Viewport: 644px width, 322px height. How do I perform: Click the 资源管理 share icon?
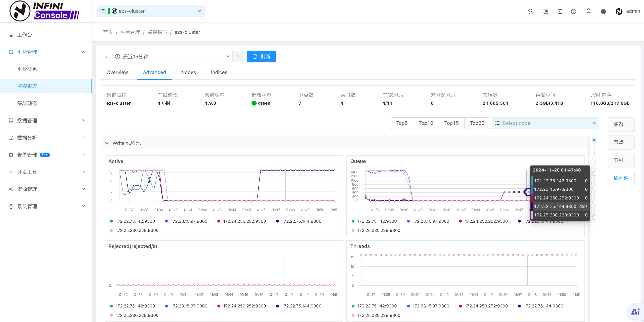pyautogui.click(x=11, y=189)
